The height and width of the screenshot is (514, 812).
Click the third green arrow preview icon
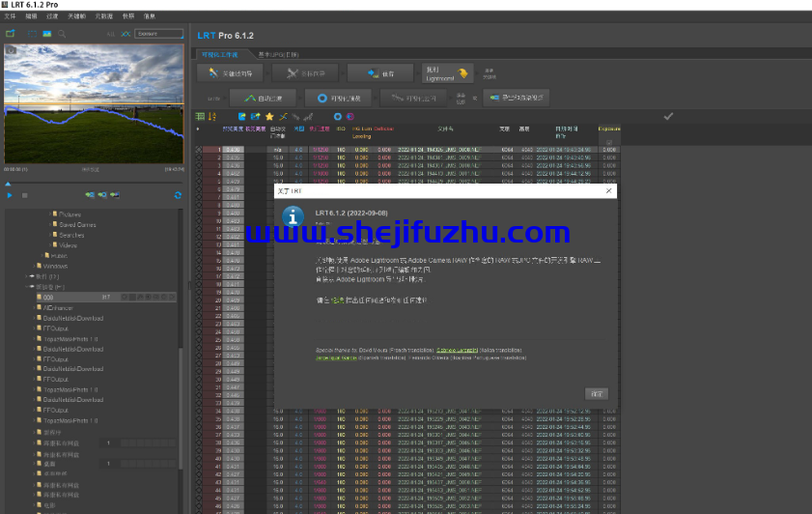pyautogui.click(x=115, y=195)
